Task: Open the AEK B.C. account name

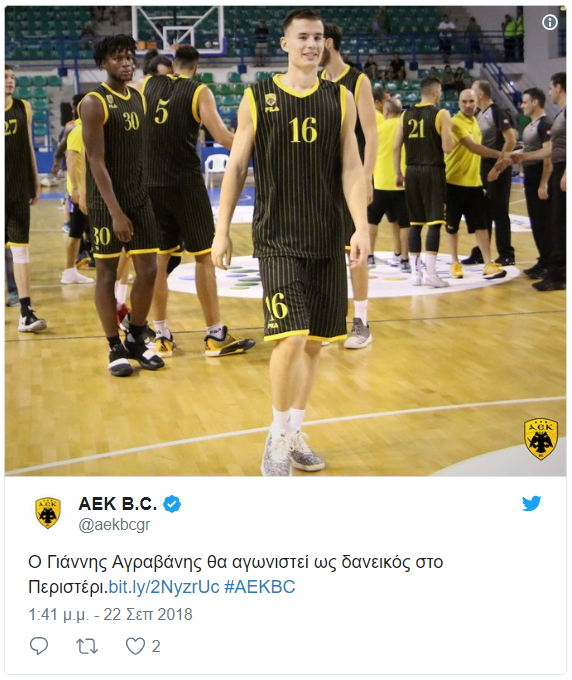Action: pyautogui.click(x=118, y=504)
